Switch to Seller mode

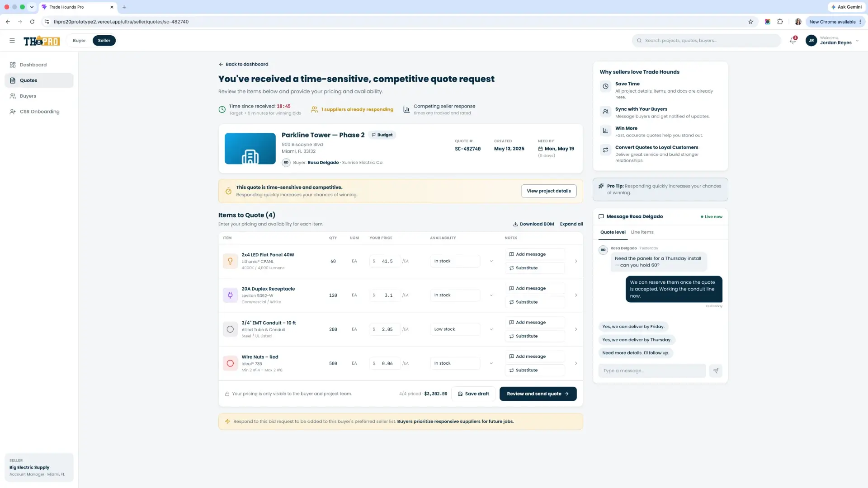pos(104,41)
